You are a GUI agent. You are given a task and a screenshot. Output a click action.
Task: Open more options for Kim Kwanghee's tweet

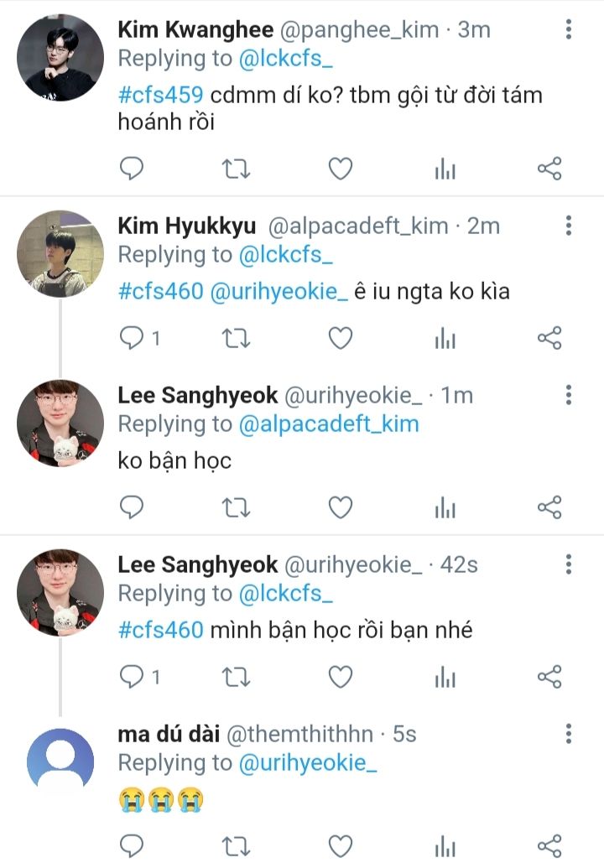click(x=569, y=30)
